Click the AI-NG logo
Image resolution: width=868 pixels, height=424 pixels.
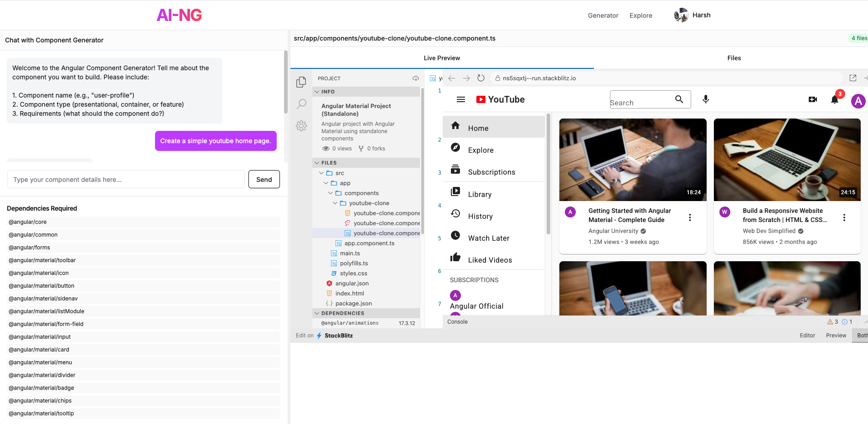(x=179, y=16)
